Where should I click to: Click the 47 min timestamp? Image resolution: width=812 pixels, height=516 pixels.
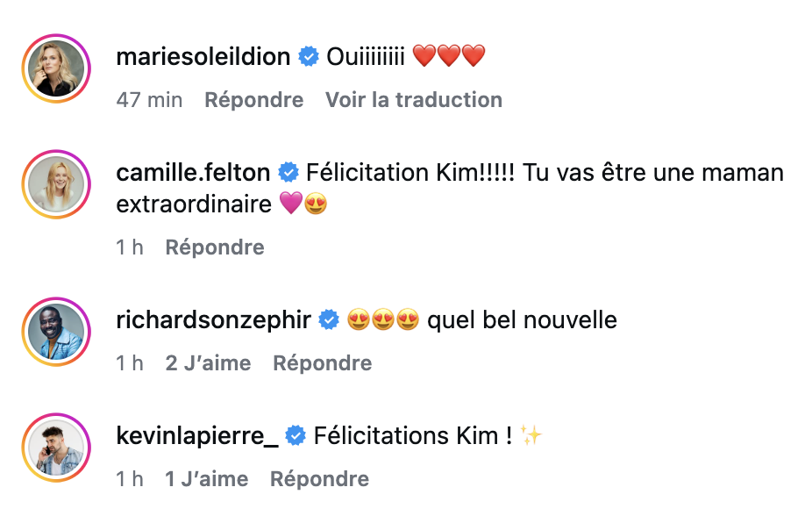point(149,100)
